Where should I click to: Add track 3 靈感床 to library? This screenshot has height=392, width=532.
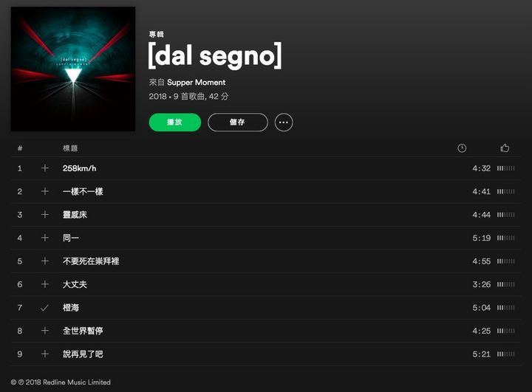(x=45, y=215)
